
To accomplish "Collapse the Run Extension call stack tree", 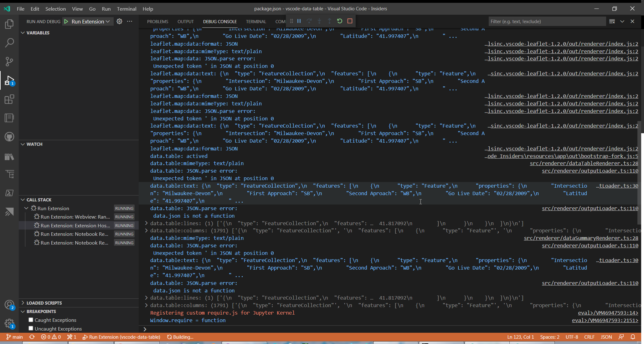I will [27, 208].
